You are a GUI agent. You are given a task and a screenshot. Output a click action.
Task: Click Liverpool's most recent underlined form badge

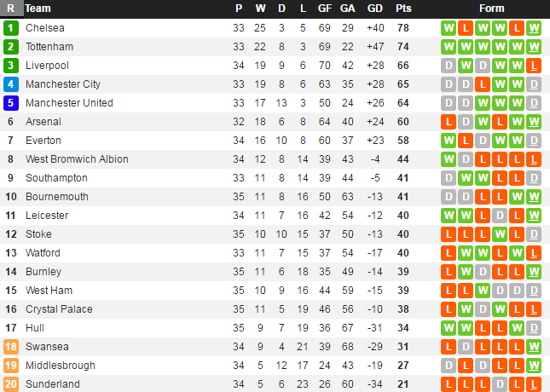(534, 66)
